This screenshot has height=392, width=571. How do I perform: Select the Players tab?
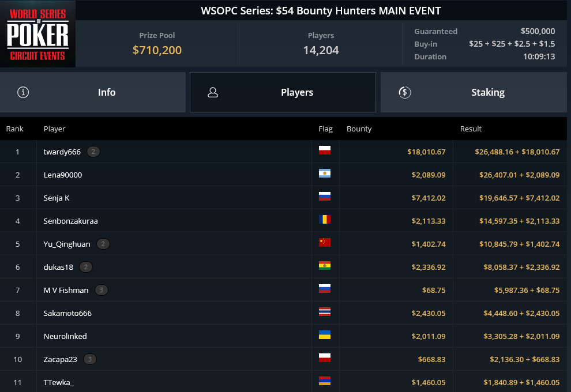[283, 92]
